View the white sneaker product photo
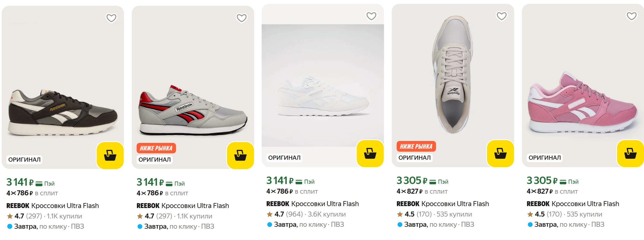Image resolution: width=644 pixels, height=240 pixels. (323, 94)
